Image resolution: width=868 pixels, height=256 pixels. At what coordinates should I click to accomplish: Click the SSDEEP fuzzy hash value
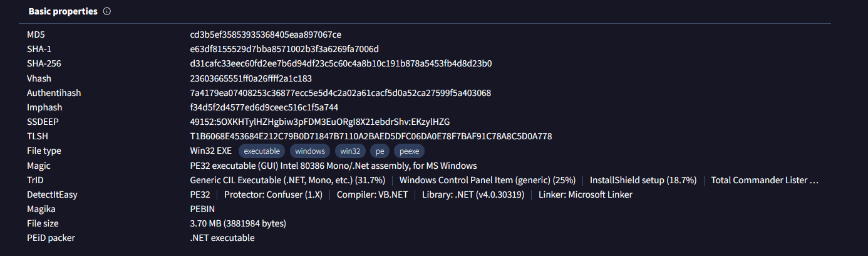319,122
